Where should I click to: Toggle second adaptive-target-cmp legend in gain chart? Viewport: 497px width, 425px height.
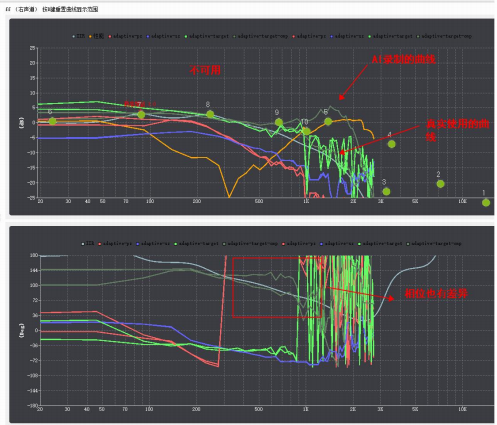(x=444, y=36)
